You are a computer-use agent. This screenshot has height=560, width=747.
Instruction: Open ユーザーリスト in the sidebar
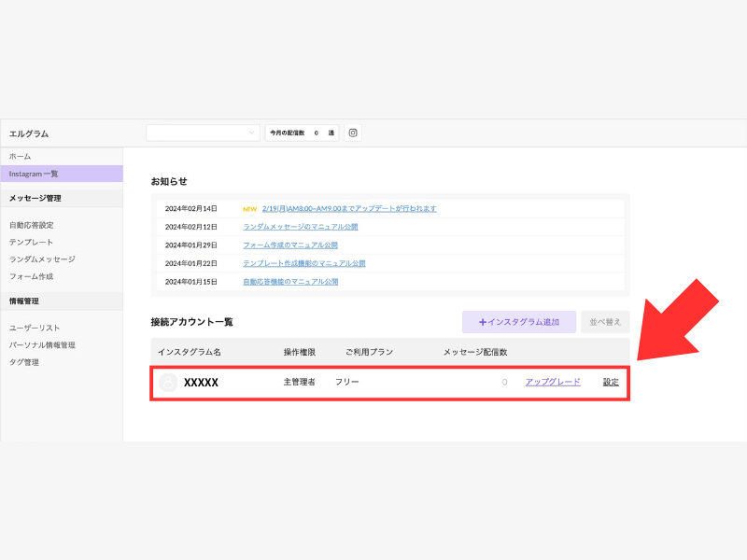point(35,328)
